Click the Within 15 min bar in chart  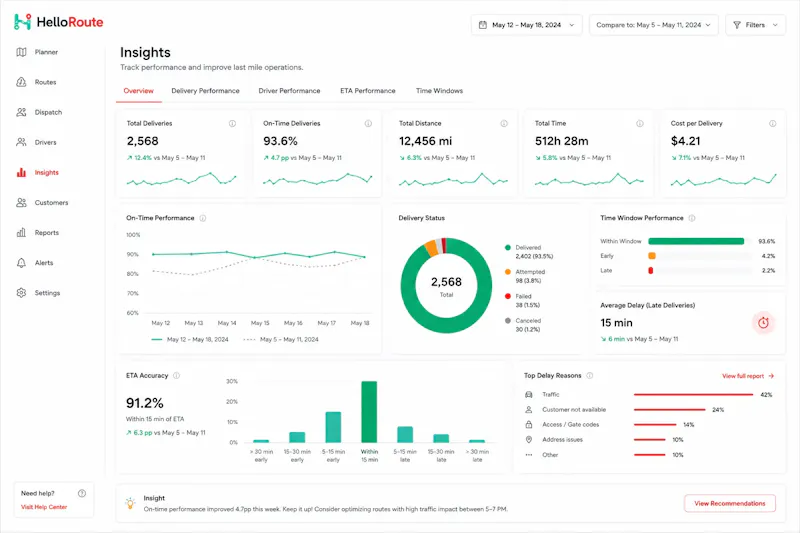coord(369,412)
